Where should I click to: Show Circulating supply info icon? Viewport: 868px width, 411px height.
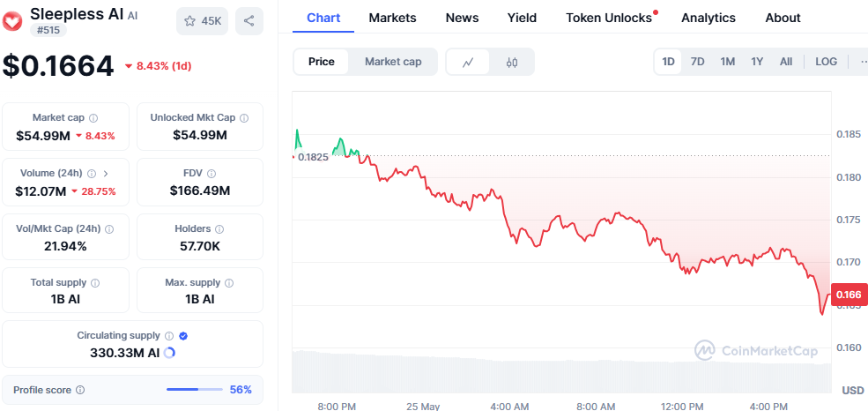[x=169, y=336]
